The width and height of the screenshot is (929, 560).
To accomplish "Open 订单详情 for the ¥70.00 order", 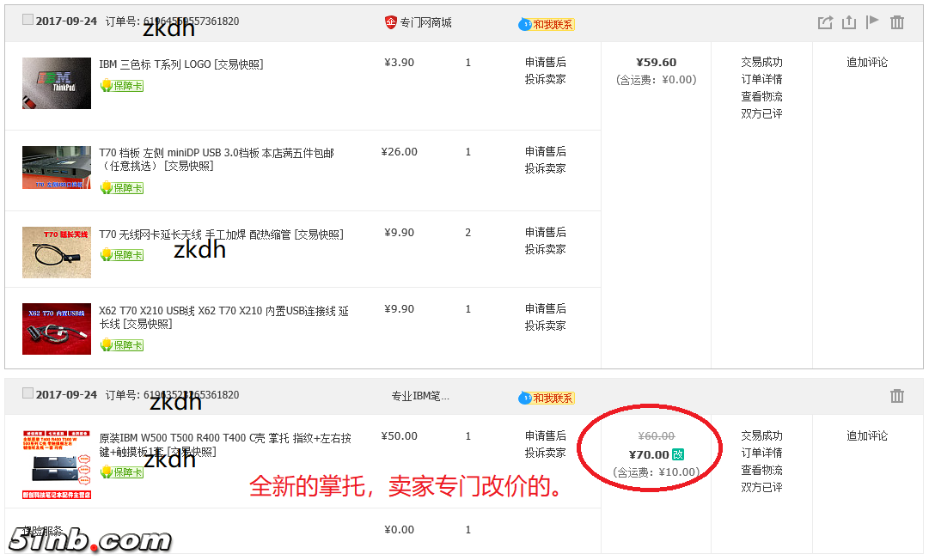I will coord(761,453).
